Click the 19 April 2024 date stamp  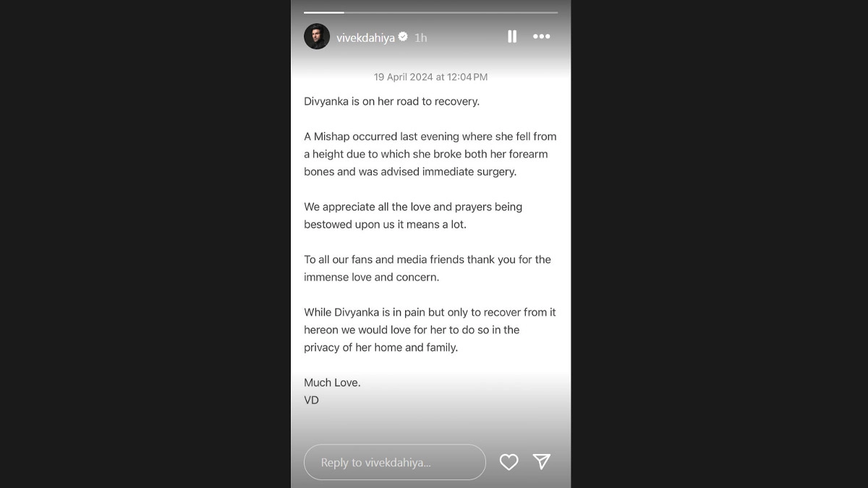[430, 77]
